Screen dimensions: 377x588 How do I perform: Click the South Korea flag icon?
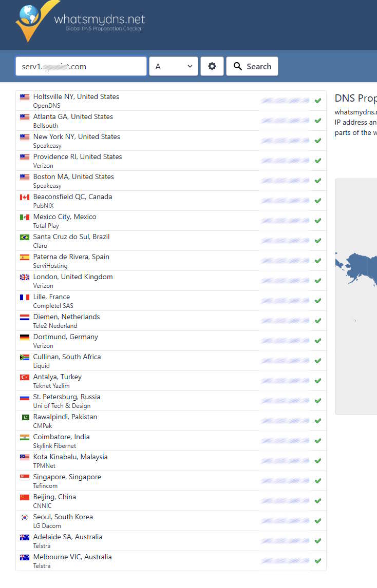25,517
